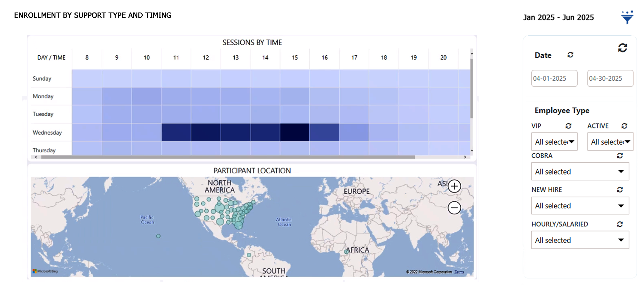Reset the COBRA filter

[620, 156]
